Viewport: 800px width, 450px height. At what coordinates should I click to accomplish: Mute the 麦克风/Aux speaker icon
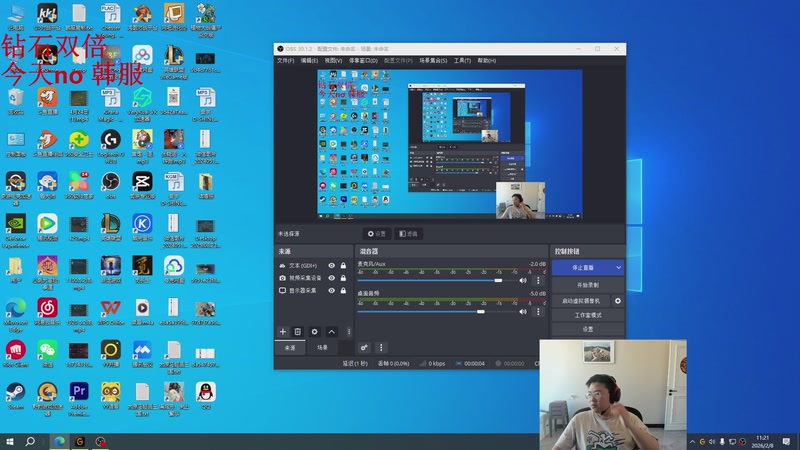tap(523, 280)
